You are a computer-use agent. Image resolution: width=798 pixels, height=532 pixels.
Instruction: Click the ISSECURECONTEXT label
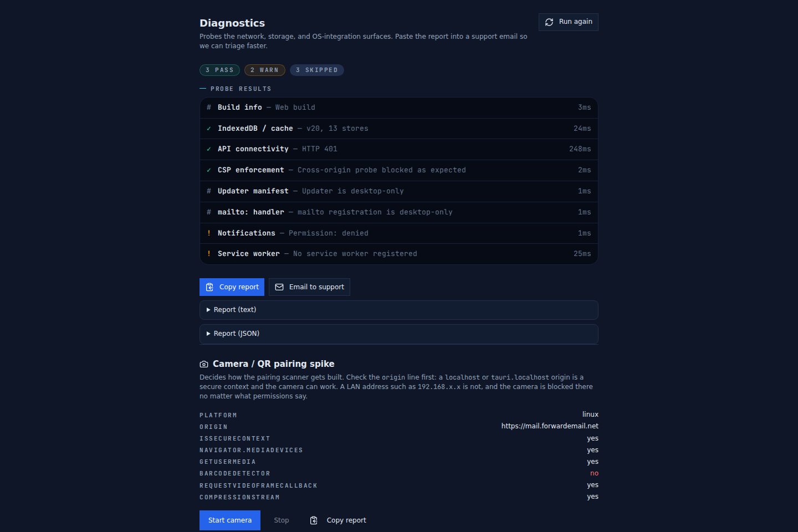pos(235,438)
